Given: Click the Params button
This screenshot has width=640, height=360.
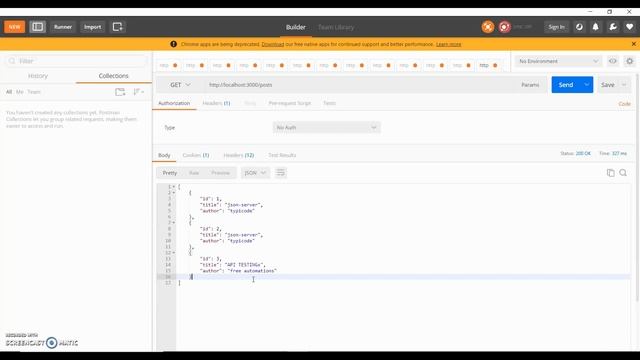Looking at the screenshot, I should pos(530,85).
